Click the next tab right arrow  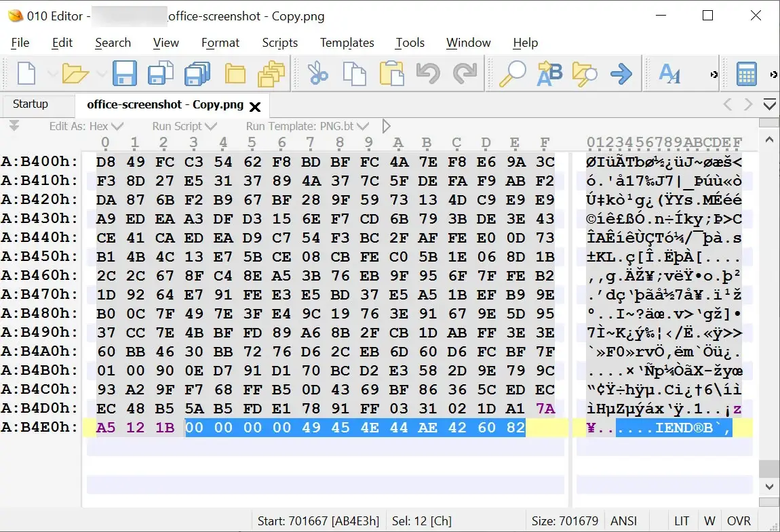(x=748, y=104)
